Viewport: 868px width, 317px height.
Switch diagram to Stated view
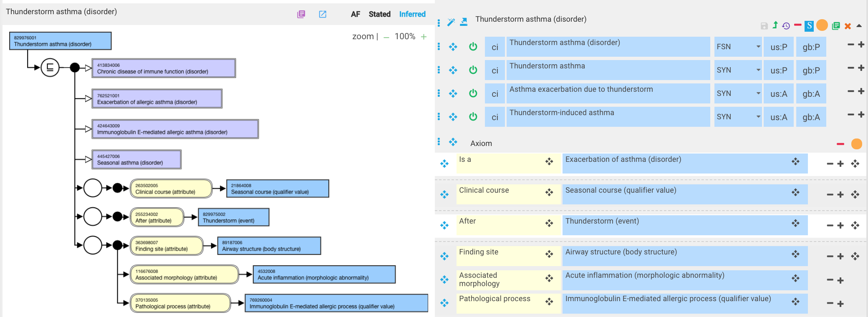(379, 14)
